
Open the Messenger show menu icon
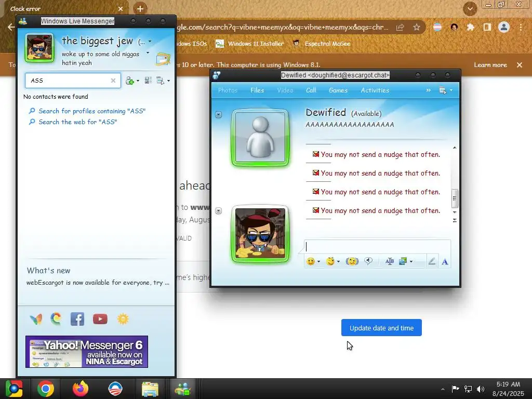(x=160, y=81)
